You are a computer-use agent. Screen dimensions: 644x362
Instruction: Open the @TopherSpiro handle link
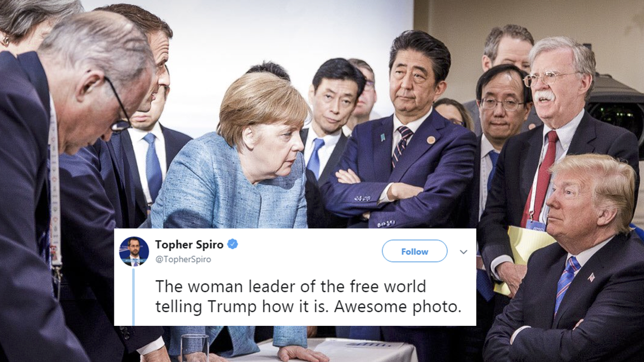(x=183, y=260)
